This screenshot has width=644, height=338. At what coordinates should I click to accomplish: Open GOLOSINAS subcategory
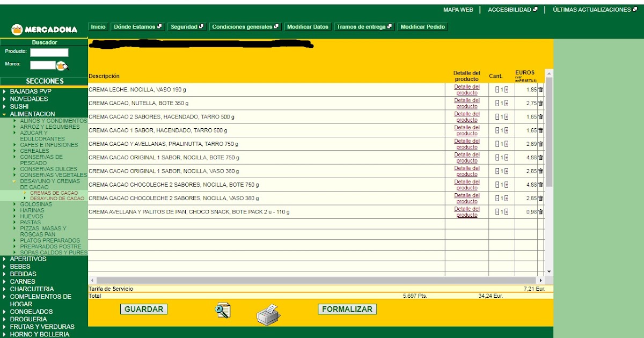pos(36,204)
